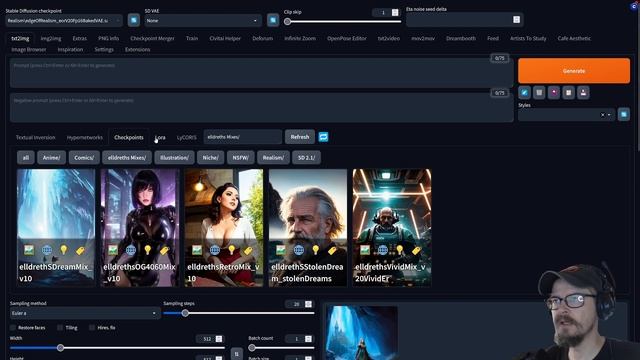Click the tag icon on elldrethsOG4060Mix_v10 card
640x360 pixels.
(x=164, y=250)
